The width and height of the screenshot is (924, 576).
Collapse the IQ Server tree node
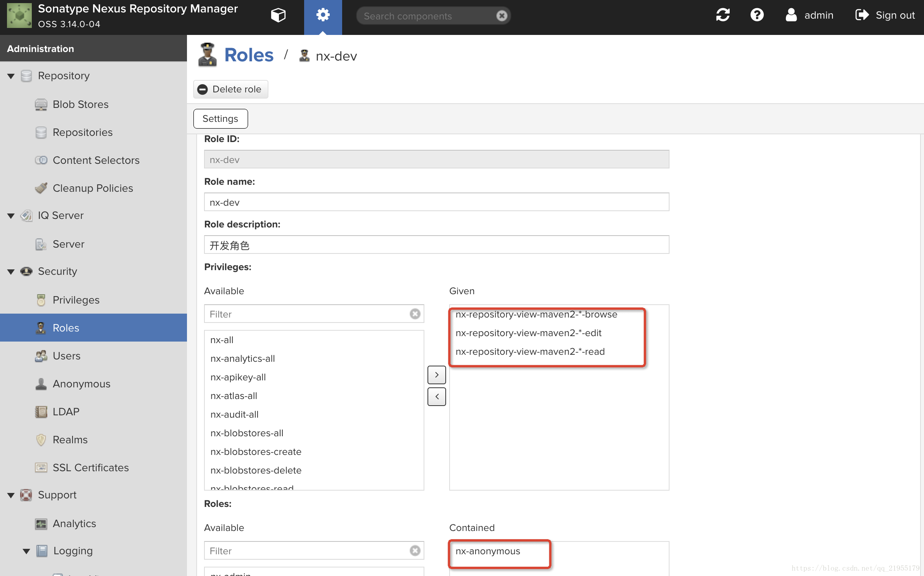[x=11, y=216]
